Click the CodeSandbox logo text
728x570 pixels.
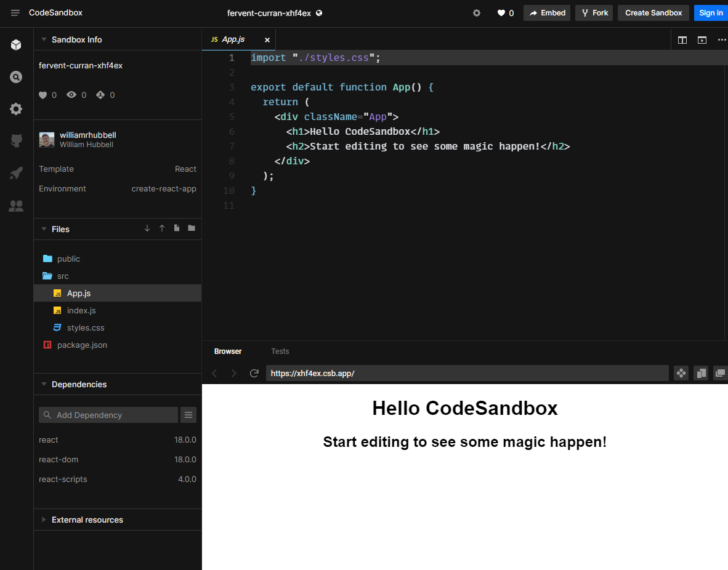(x=55, y=13)
